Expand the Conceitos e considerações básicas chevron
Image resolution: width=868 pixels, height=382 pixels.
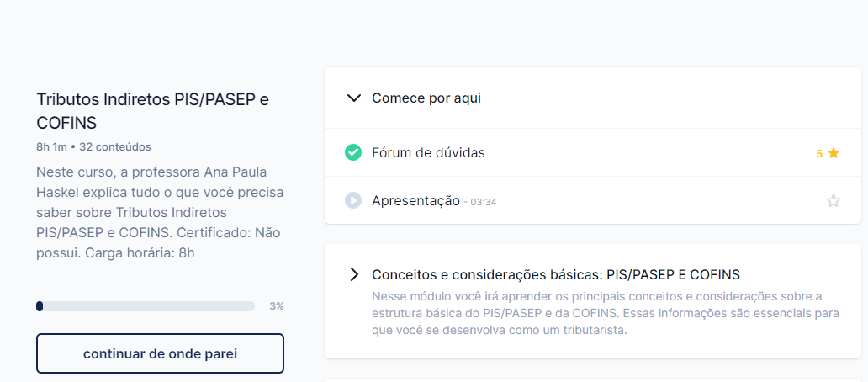tap(354, 274)
